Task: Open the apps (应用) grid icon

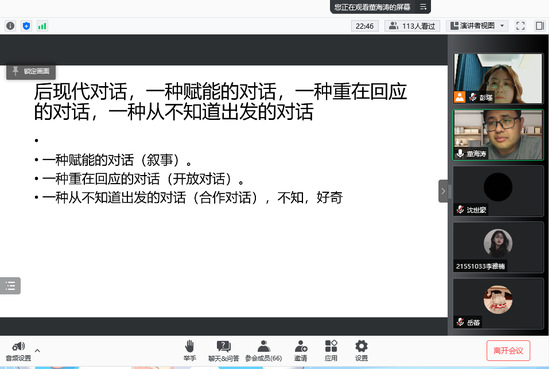Action: [x=331, y=350]
